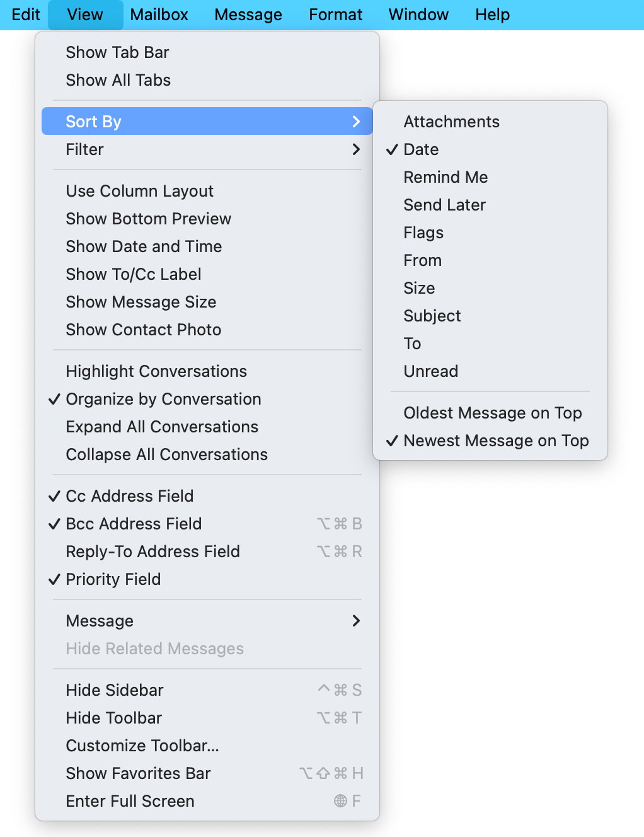Sort messages by Subject
The image size is (644, 837).
tap(432, 316)
